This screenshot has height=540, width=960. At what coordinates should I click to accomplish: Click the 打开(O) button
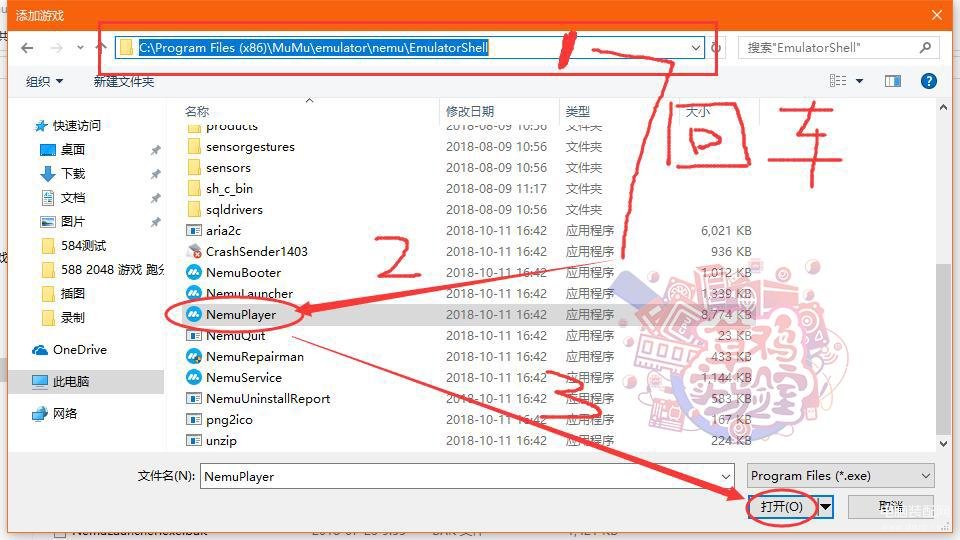(x=782, y=506)
